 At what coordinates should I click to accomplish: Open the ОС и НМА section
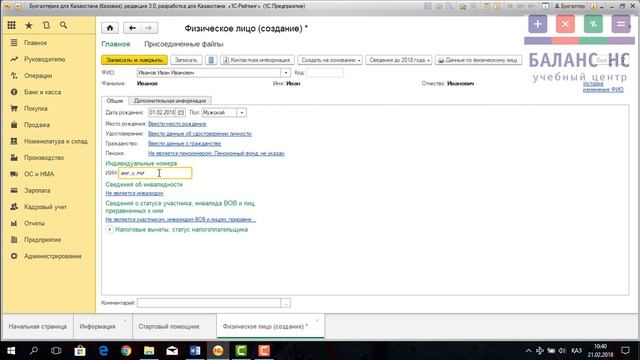pos(39,174)
